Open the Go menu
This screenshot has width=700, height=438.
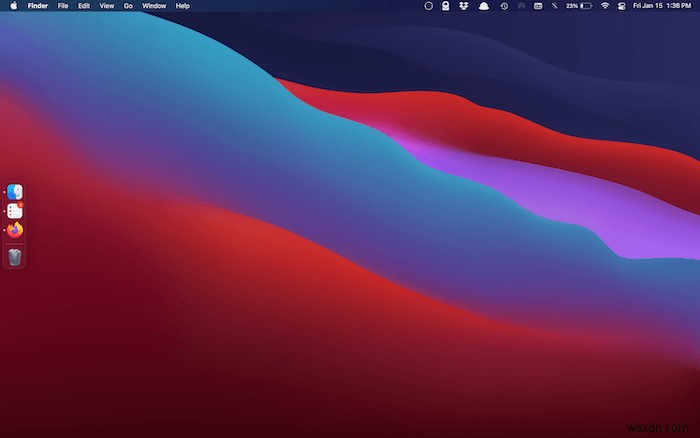coord(128,6)
